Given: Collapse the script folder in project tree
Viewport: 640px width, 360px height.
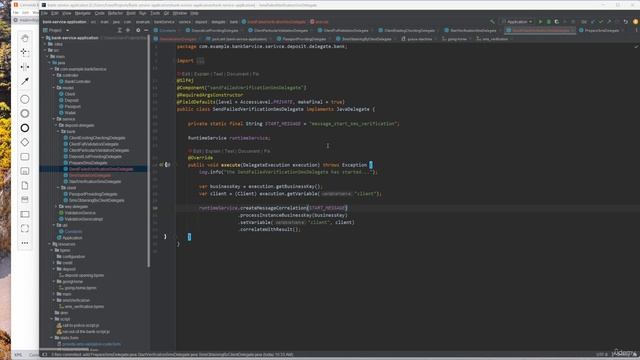Looking at the screenshot, I should [x=52, y=319].
